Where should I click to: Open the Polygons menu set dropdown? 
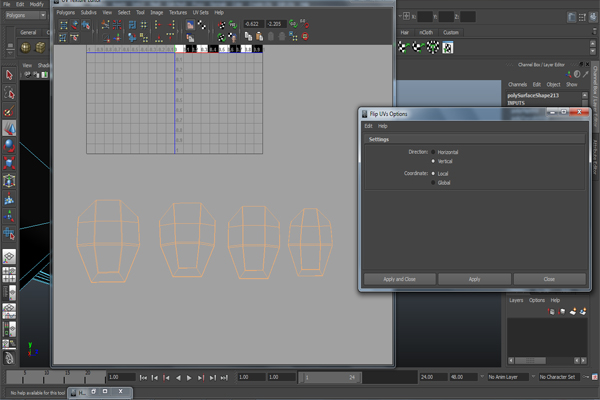coord(26,15)
